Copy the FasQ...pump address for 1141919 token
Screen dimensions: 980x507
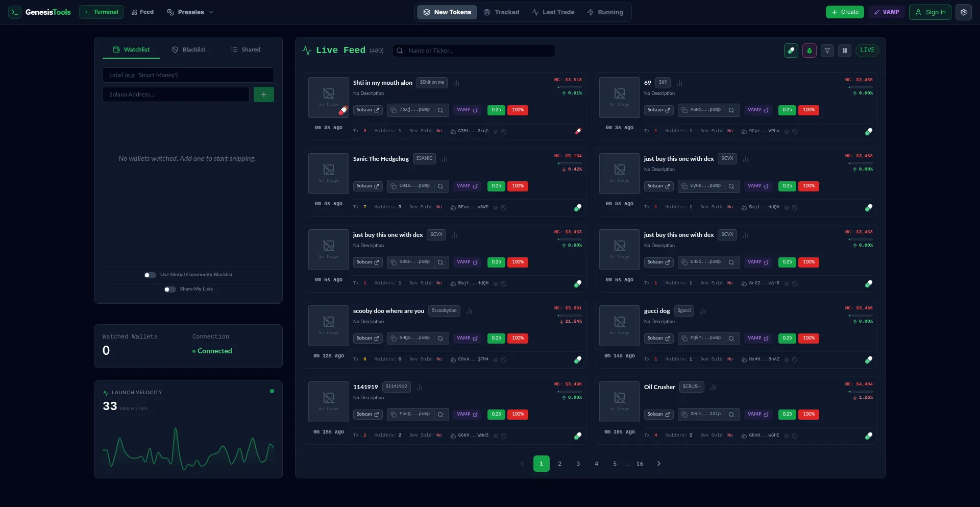point(394,415)
